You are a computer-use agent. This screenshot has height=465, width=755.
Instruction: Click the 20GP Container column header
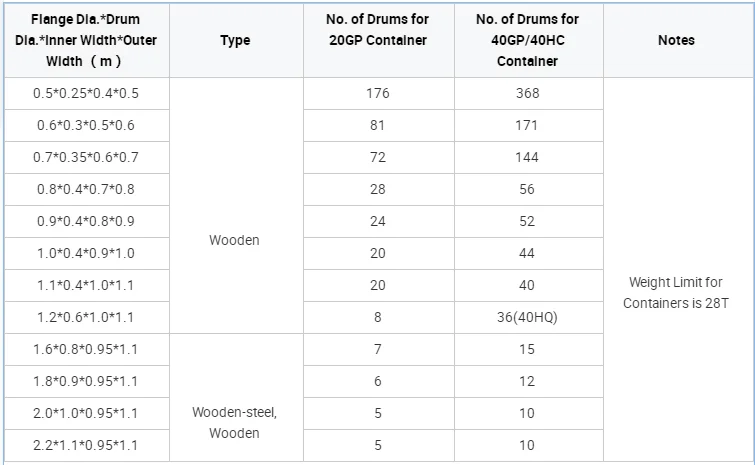coord(378,30)
